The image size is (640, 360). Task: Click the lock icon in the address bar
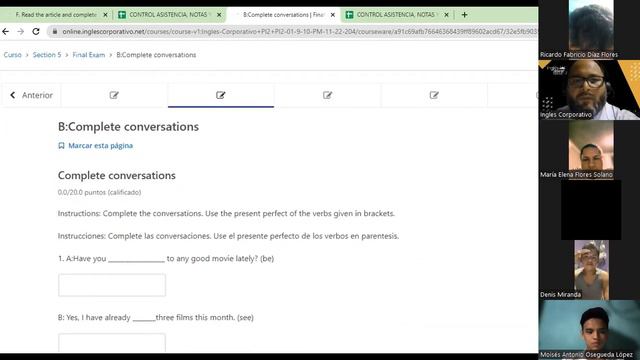[55, 31]
